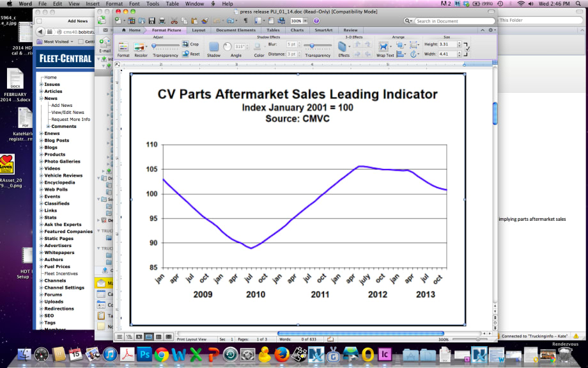Click the shadow Angle dial
This screenshot has width=588, height=368.
[x=228, y=47]
